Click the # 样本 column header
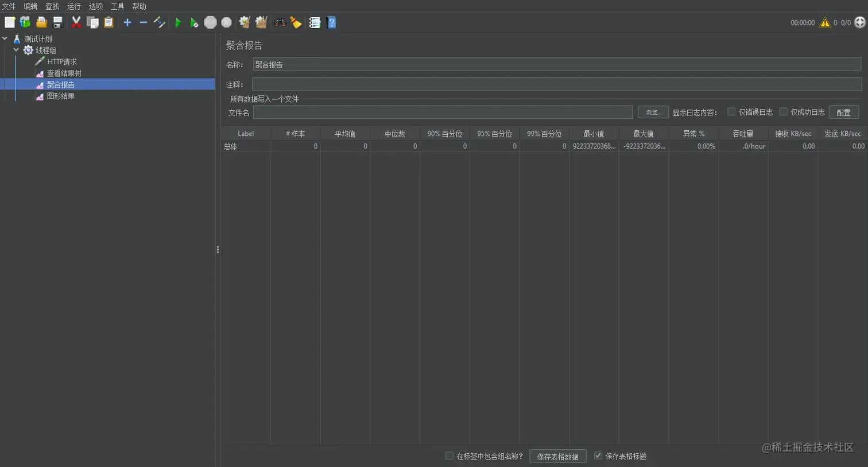 (296, 134)
